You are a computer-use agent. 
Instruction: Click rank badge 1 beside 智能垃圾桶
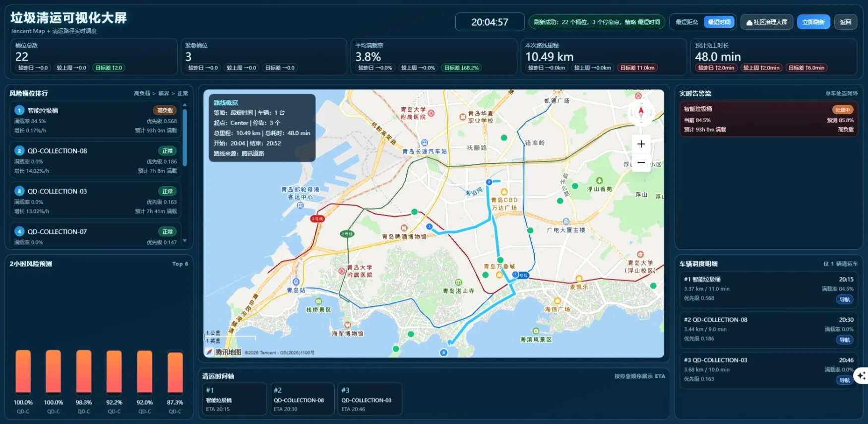[19, 110]
